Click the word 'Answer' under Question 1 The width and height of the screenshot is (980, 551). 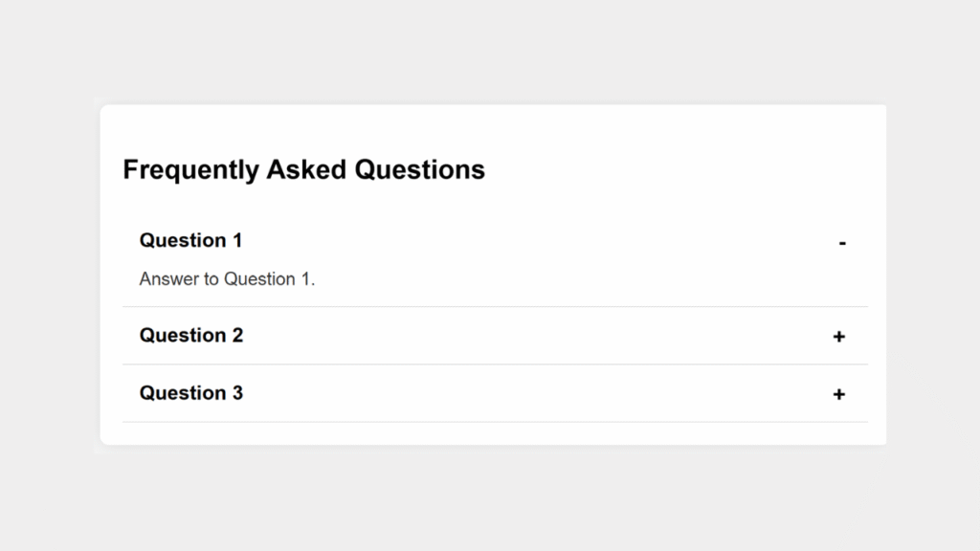166,279
